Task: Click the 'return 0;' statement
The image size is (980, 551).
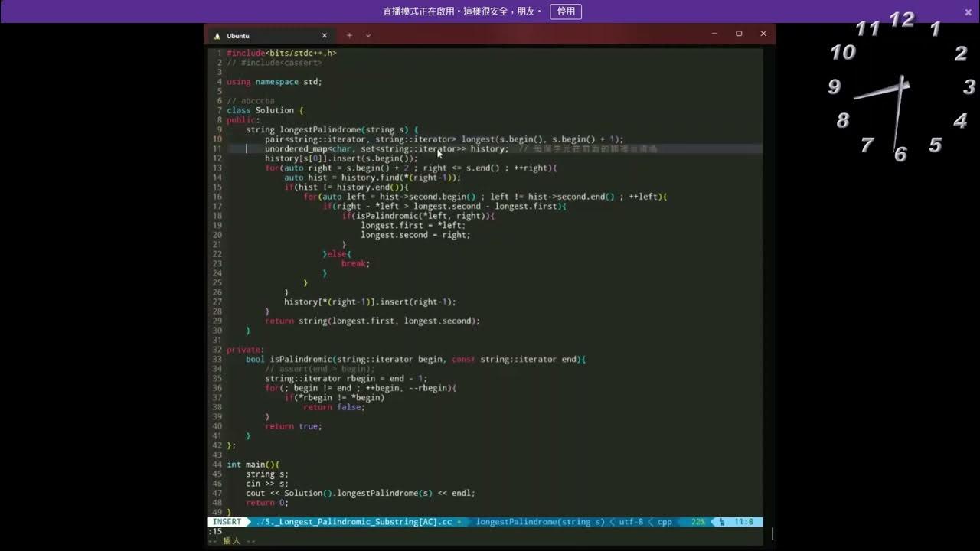Action: (x=267, y=503)
